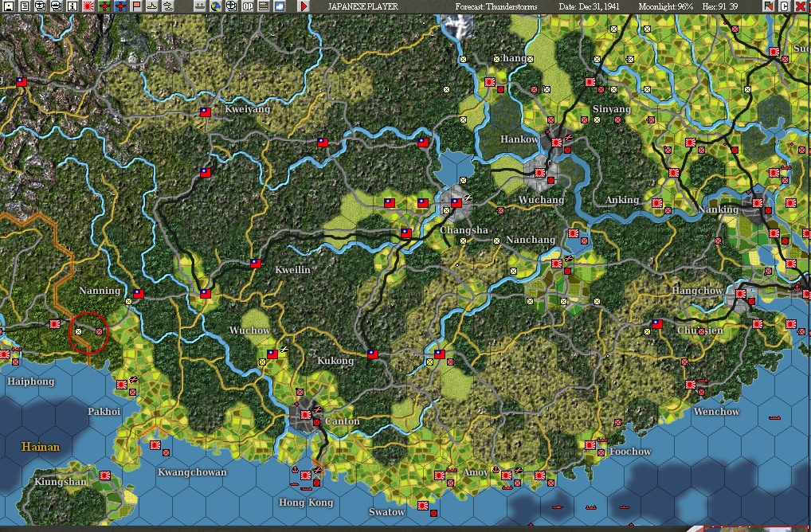Click the gray ship silhouette icon
Screen dimensions: 811x532
point(200,6)
